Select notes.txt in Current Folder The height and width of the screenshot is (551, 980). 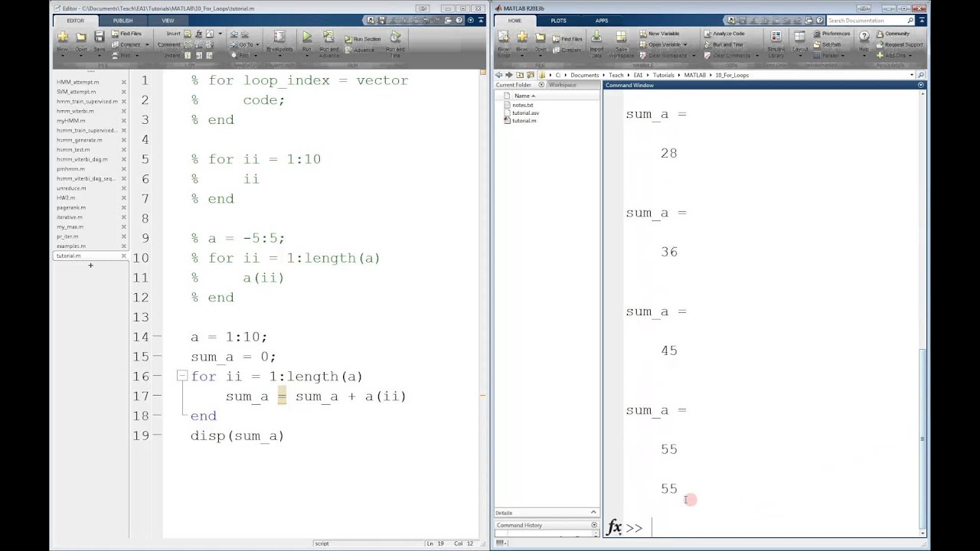[523, 105]
